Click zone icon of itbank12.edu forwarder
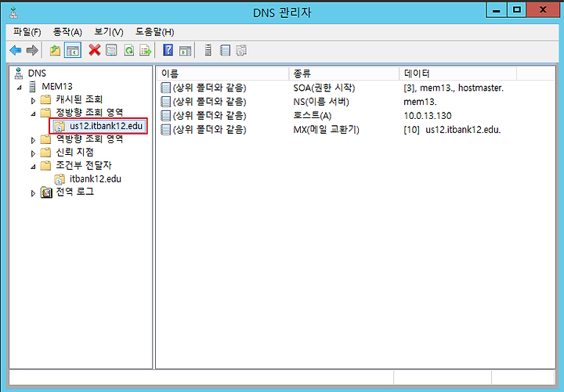The width and height of the screenshot is (564, 392). pyautogui.click(x=60, y=179)
